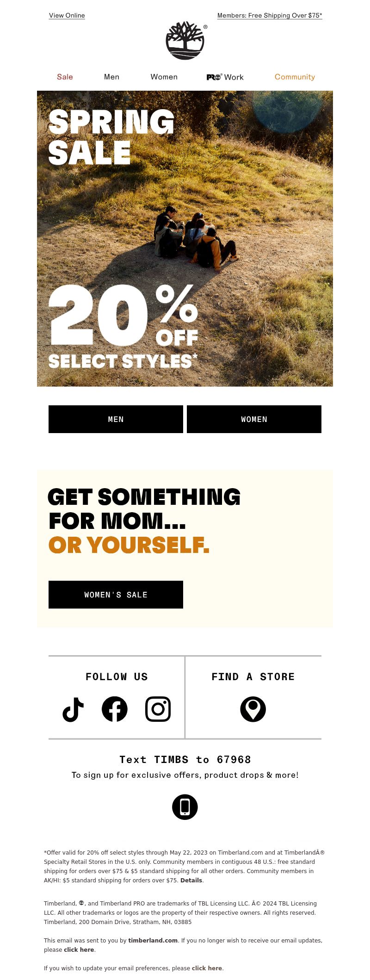This screenshot has height=980, width=370.
Task: Open the Details link in offer terms
Action: pyautogui.click(x=191, y=880)
